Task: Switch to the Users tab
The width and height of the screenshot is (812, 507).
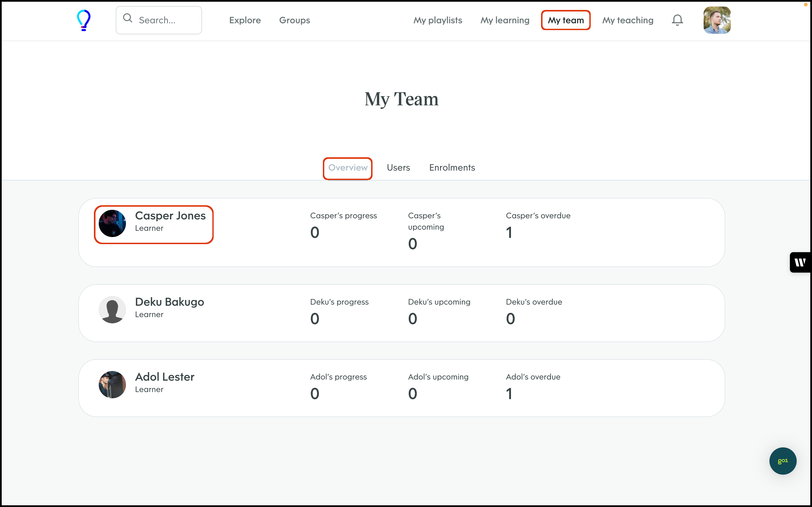Action: point(398,168)
